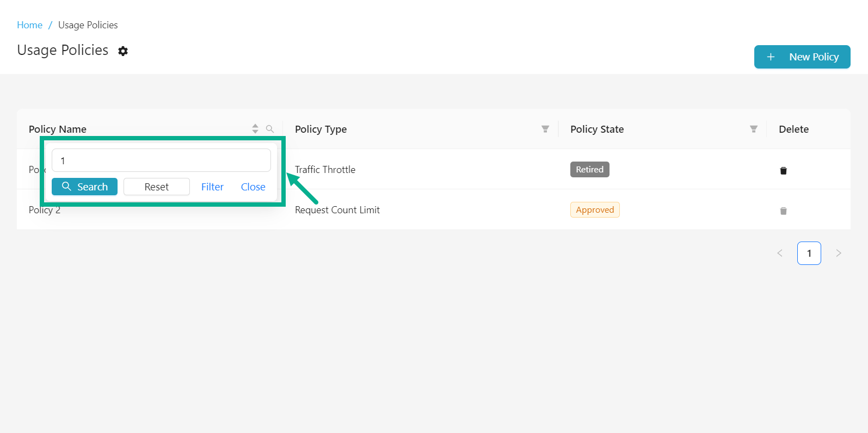Open the Usage Policies settings gear

pyautogui.click(x=123, y=51)
